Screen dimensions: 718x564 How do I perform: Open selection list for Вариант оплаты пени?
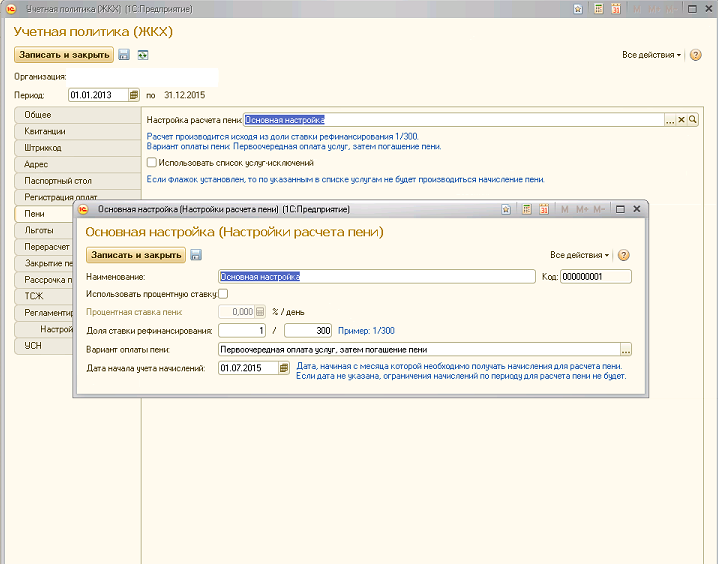pyautogui.click(x=626, y=349)
